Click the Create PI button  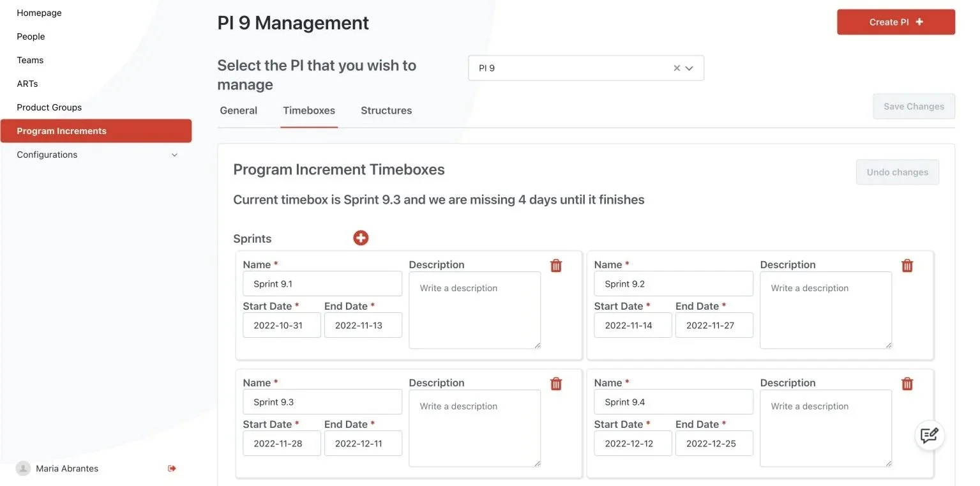(896, 22)
